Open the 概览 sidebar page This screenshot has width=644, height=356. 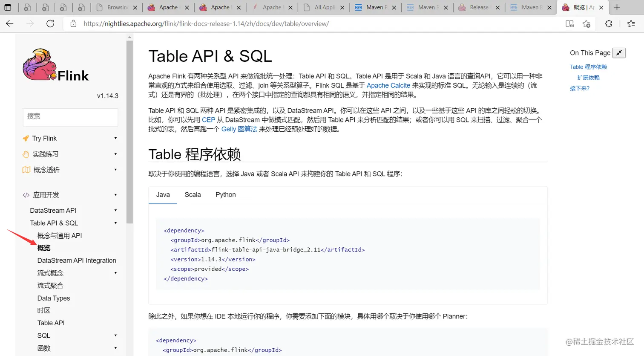[x=44, y=248]
